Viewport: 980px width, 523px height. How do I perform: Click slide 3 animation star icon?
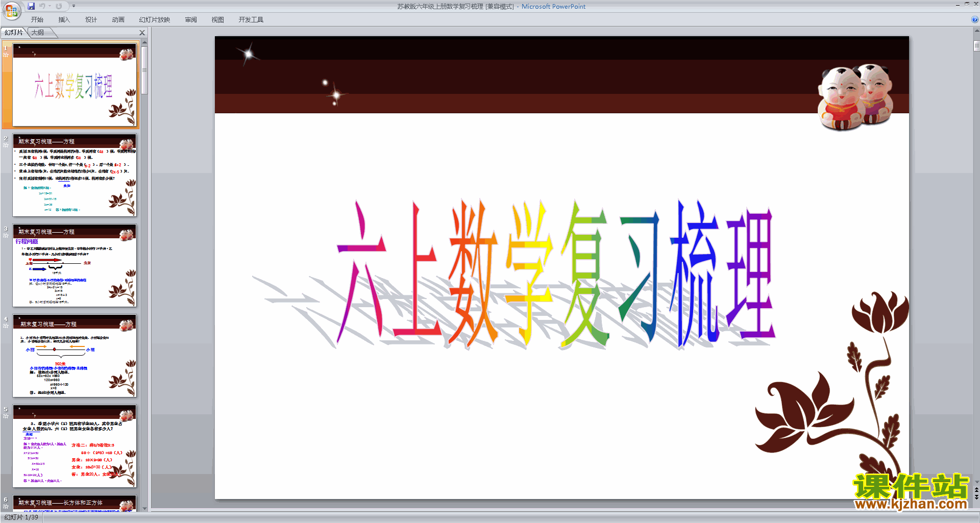(6, 236)
